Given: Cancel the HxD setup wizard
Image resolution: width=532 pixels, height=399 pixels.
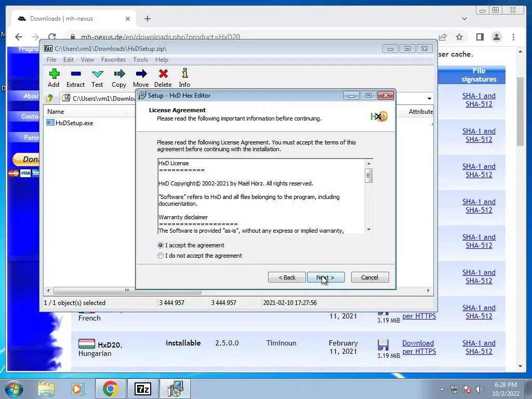Looking at the screenshot, I should tap(370, 277).
